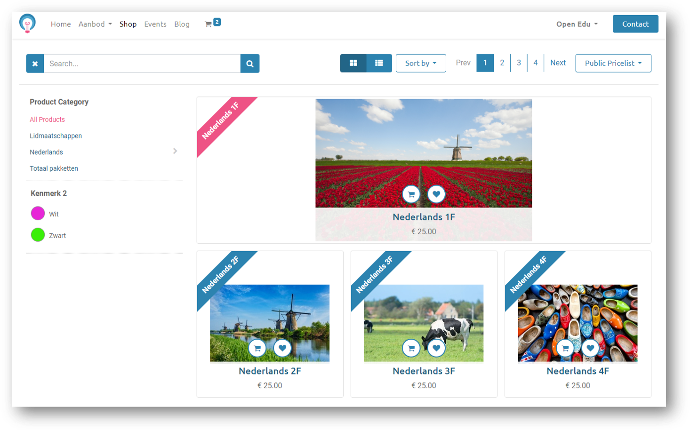Open the Public Pricelist dropdown
Viewport: 690px width, 431px height.
pos(613,63)
